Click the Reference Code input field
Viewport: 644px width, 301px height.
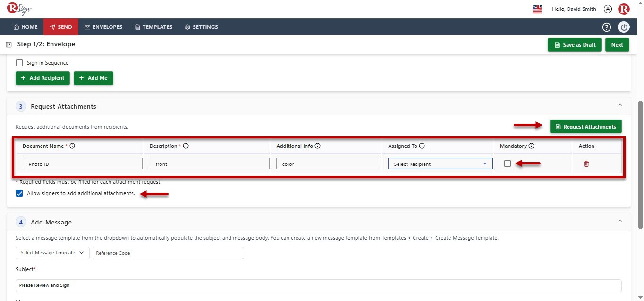coord(169,253)
